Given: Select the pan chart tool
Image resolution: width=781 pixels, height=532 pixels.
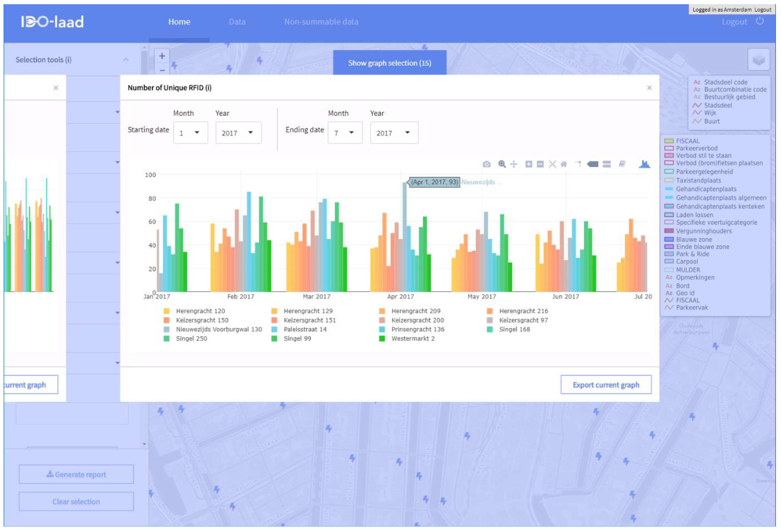Looking at the screenshot, I should click(x=514, y=164).
